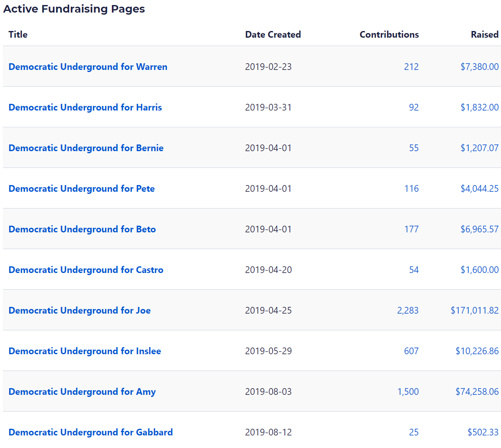Open Democratic Underground for Amy page
Screen dimensions: 501x448
(82, 392)
